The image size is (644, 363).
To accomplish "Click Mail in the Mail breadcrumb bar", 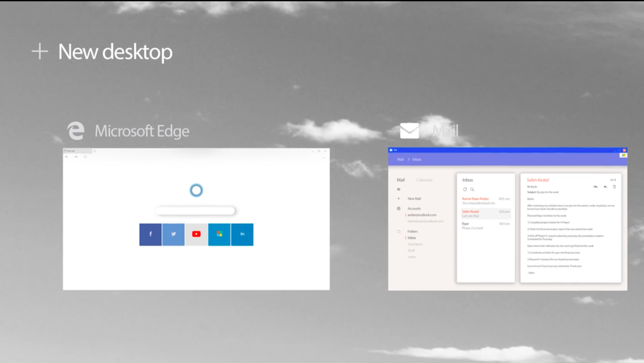I will coord(400,159).
